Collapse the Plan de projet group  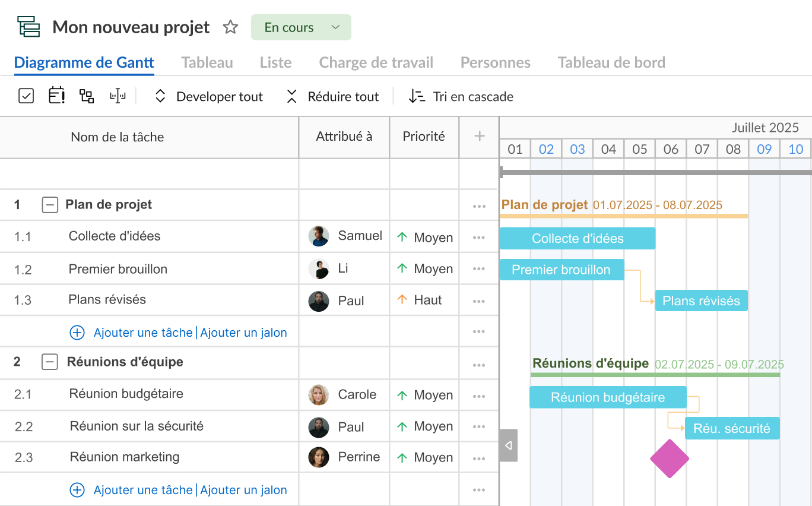click(x=50, y=204)
